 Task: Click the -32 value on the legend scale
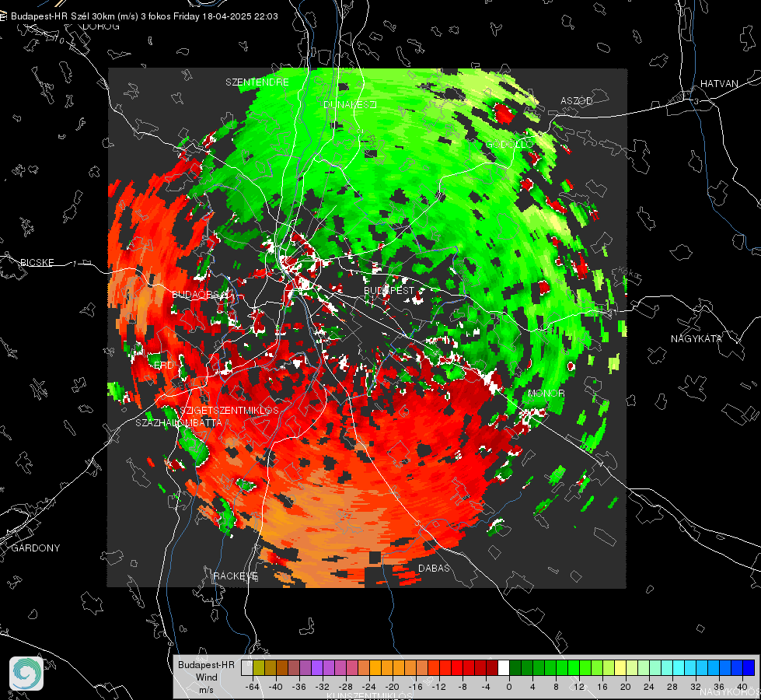(x=322, y=687)
